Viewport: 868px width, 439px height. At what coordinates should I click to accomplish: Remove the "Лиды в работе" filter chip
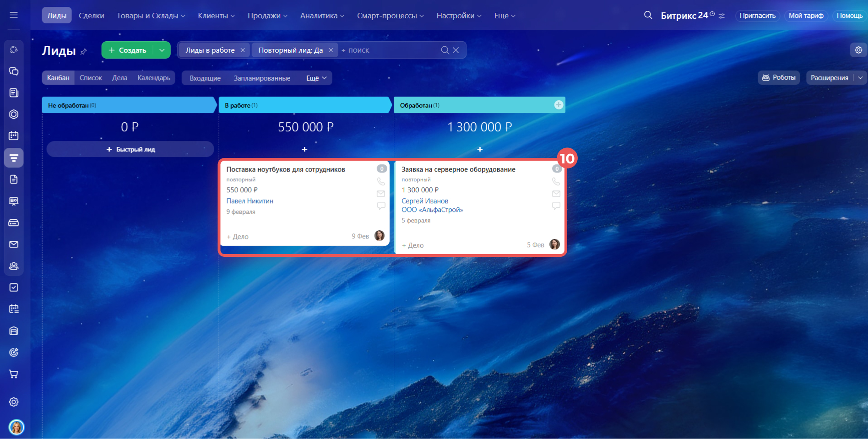tap(243, 50)
